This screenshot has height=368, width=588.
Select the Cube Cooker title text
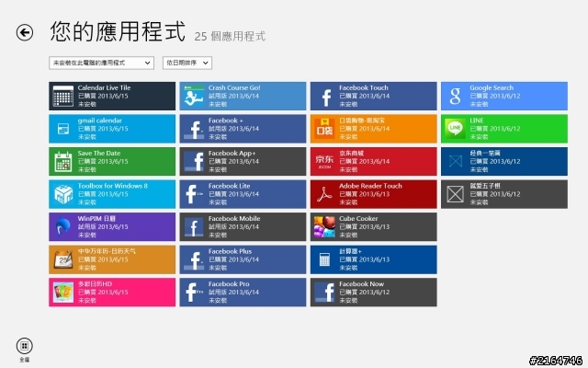pos(358,219)
